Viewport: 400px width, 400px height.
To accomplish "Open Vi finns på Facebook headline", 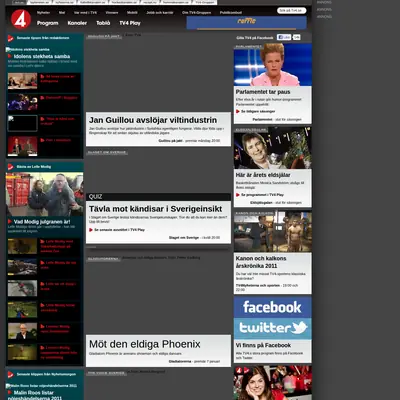I will coord(263,345).
